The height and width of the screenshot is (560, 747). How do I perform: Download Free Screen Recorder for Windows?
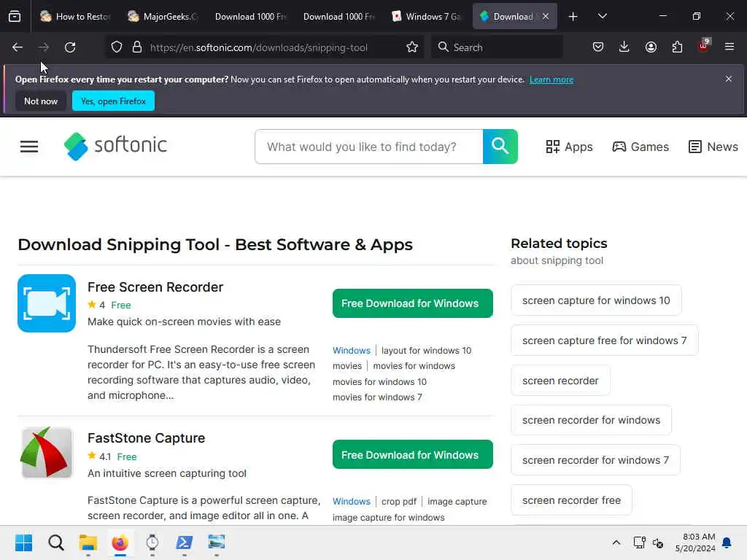coord(413,303)
